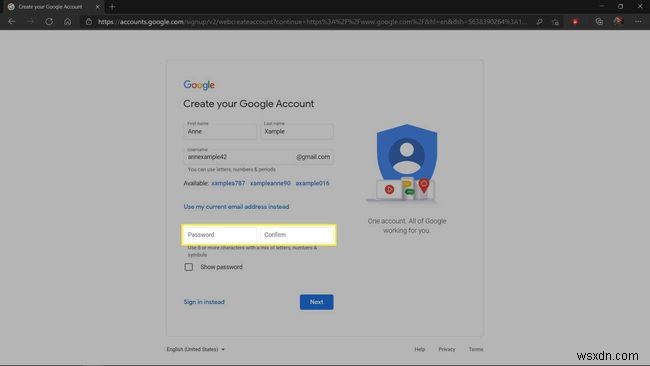Close the Create your Google Account tab

[97, 7]
